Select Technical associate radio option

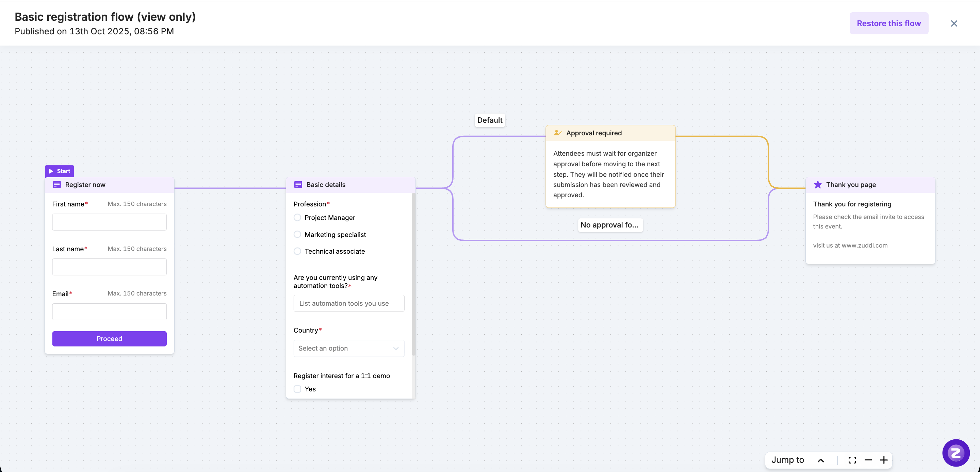click(297, 251)
